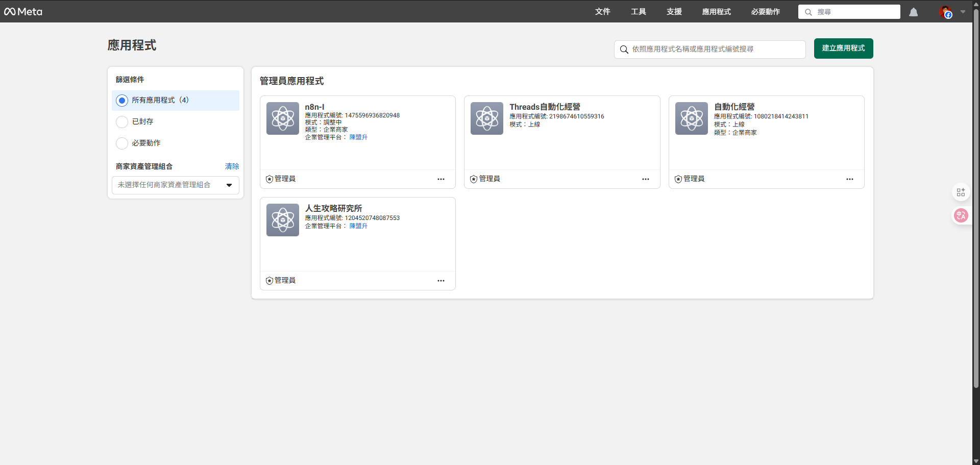This screenshot has height=465, width=980.
Task: Click the 人生攻略研究所 app icon
Action: [x=282, y=219]
